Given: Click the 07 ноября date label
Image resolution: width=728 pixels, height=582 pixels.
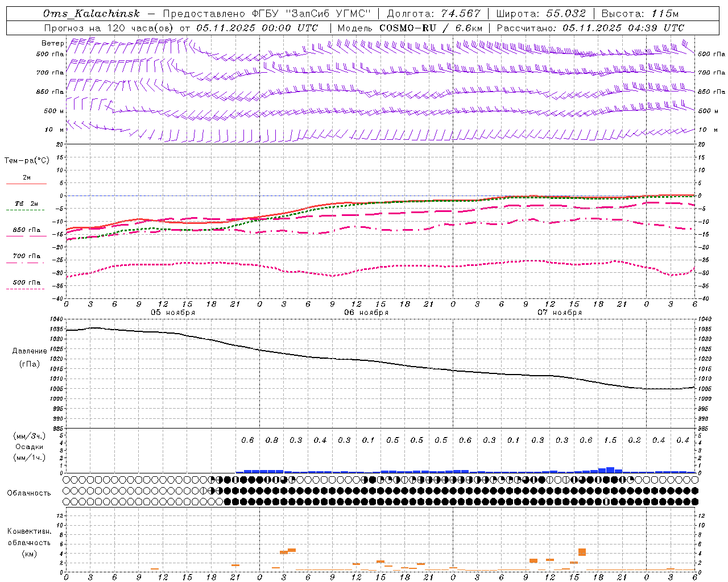Looking at the screenshot, I should coord(560,313).
